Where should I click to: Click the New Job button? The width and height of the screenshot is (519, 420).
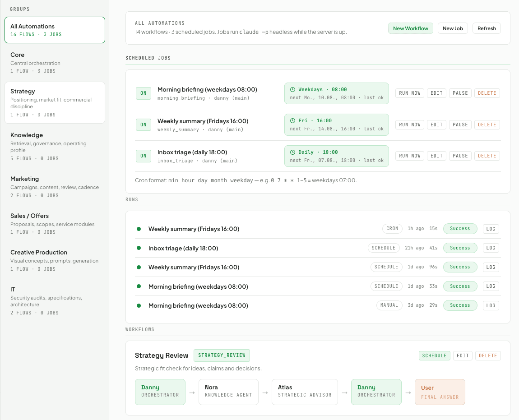tap(453, 28)
